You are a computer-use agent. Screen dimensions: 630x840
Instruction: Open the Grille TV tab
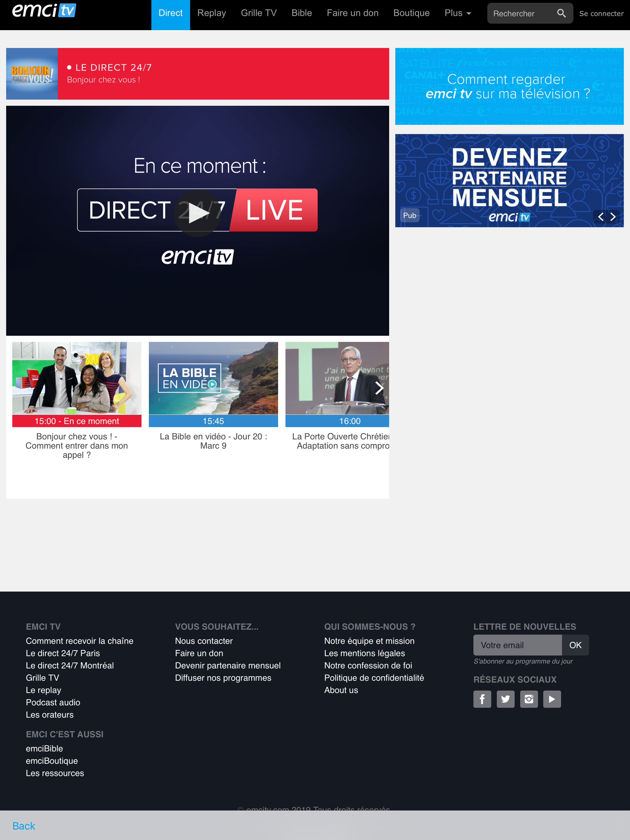click(259, 13)
